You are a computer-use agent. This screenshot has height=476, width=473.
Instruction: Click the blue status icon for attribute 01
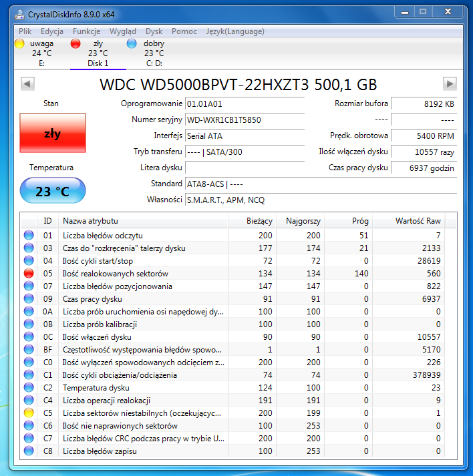29,235
